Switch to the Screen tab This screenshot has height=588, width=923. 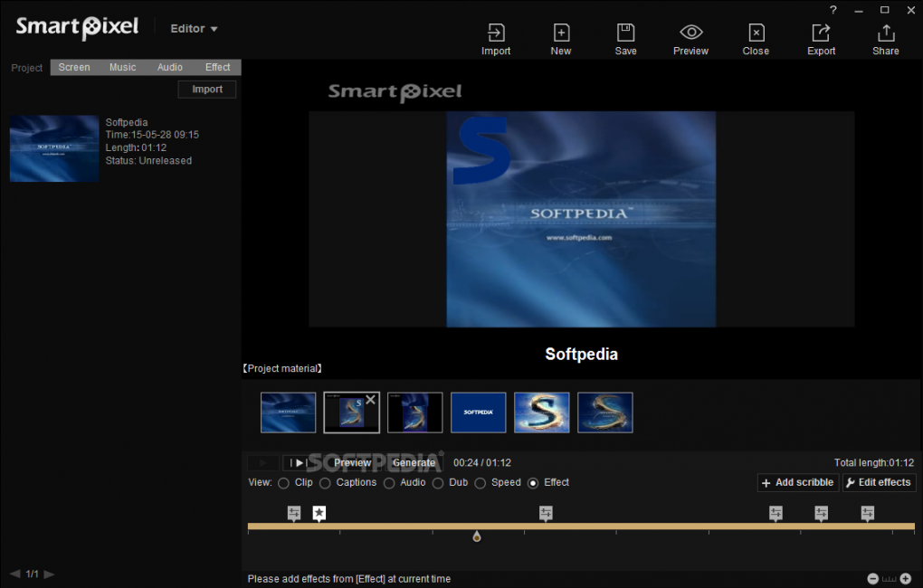(x=74, y=67)
